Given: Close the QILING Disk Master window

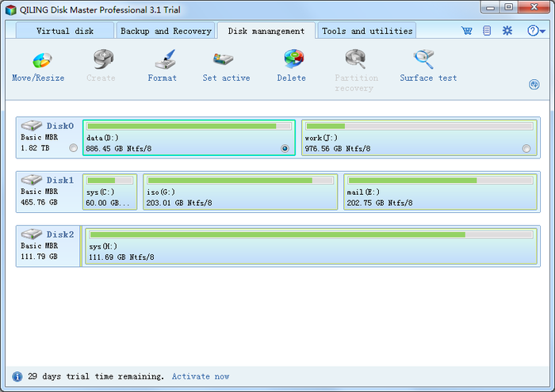Looking at the screenshot, I should (534, 7).
